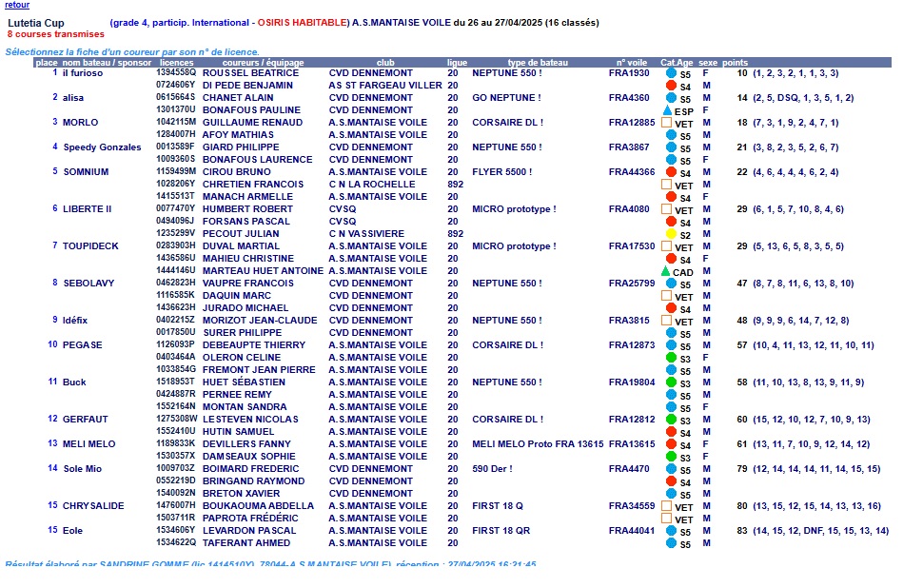Open licence 1476007H of BOUKAOUMA ABDELLA

[176, 505]
